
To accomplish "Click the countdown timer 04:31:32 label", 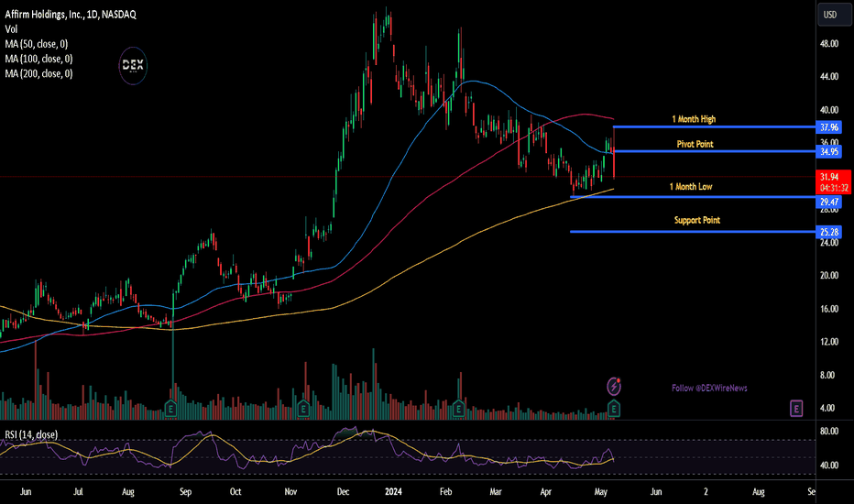I will coord(834,188).
